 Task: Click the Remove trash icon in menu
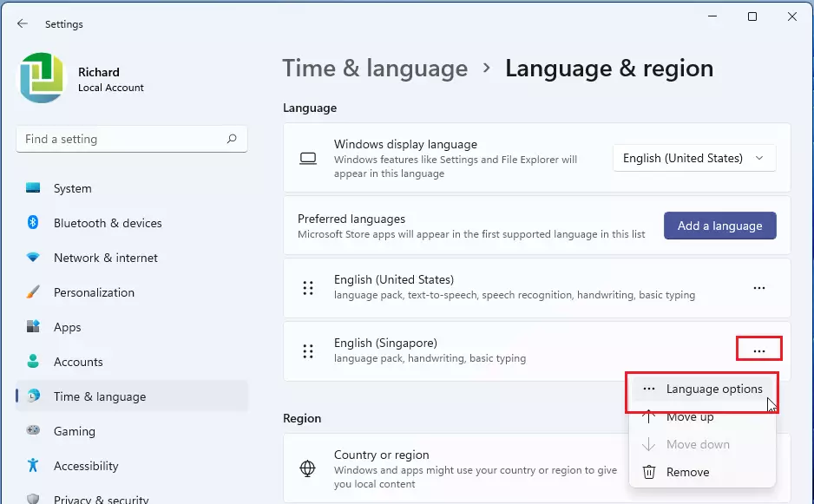(647, 472)
